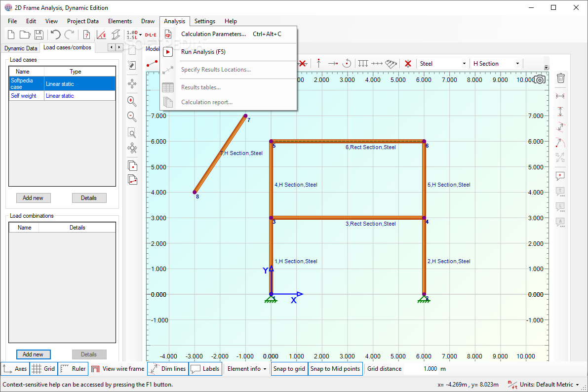Click Details under Load cases
The image size is (588, 392).
(x=89, y=197)
